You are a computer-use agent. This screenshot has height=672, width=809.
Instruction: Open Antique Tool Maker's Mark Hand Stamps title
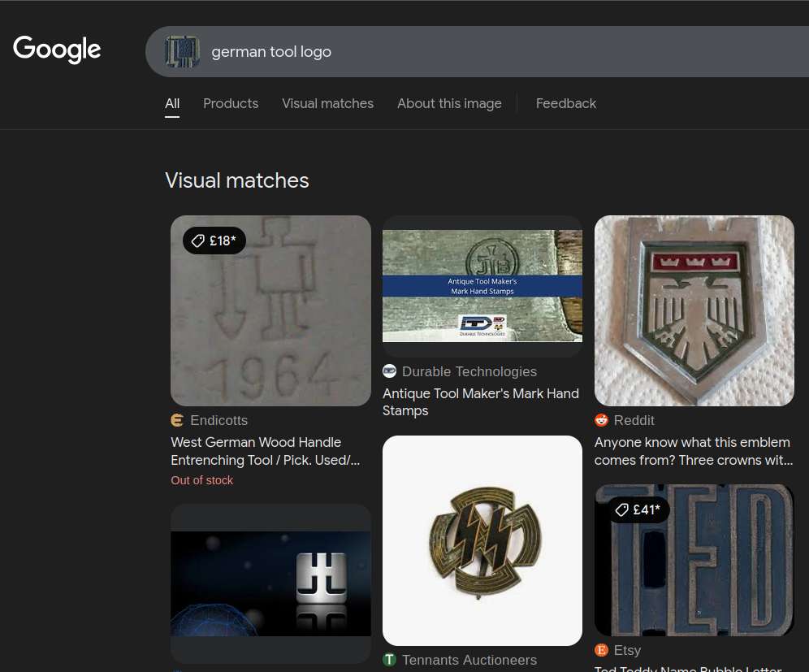(x=481, y=402)
